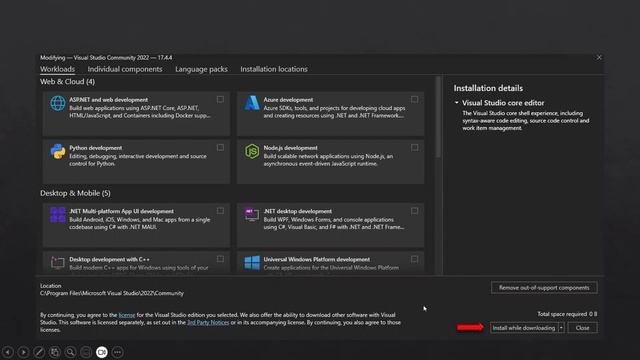Click the workloads list vertical scrollbar
The width and height of the screenshot is (640, 360).
[438, 118]
